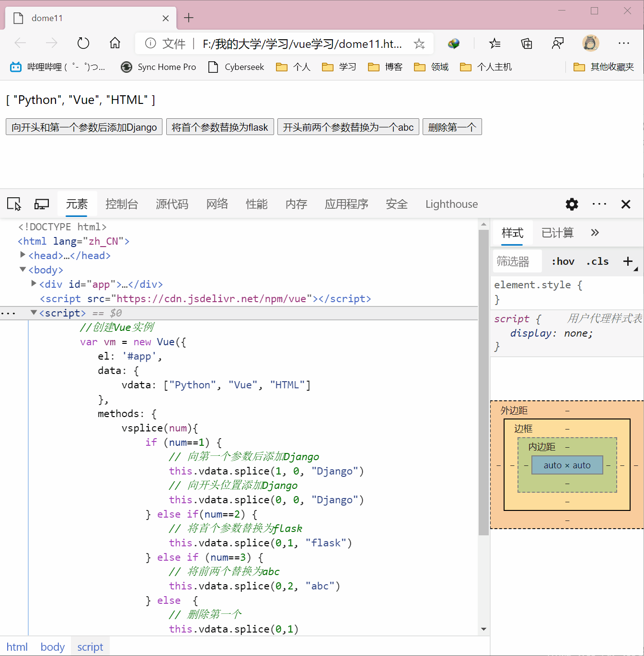Switch to the 安全 DevTools tab
The image size is (644, 656).
click(397, 204)
